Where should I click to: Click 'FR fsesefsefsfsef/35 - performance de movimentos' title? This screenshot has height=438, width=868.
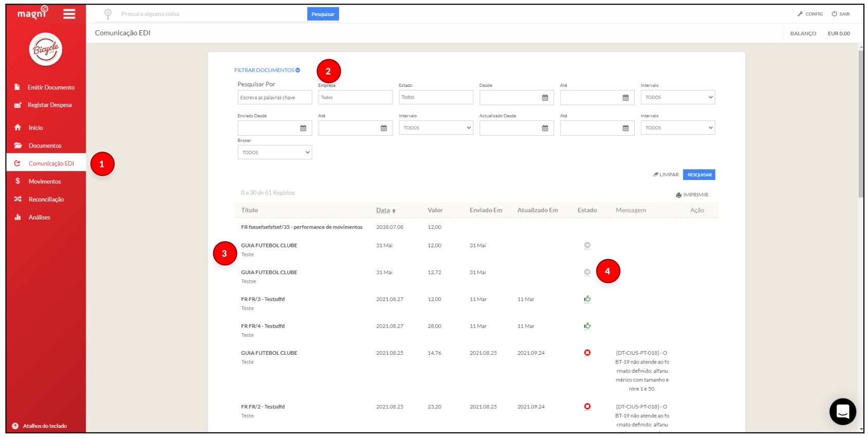point(302,227)
